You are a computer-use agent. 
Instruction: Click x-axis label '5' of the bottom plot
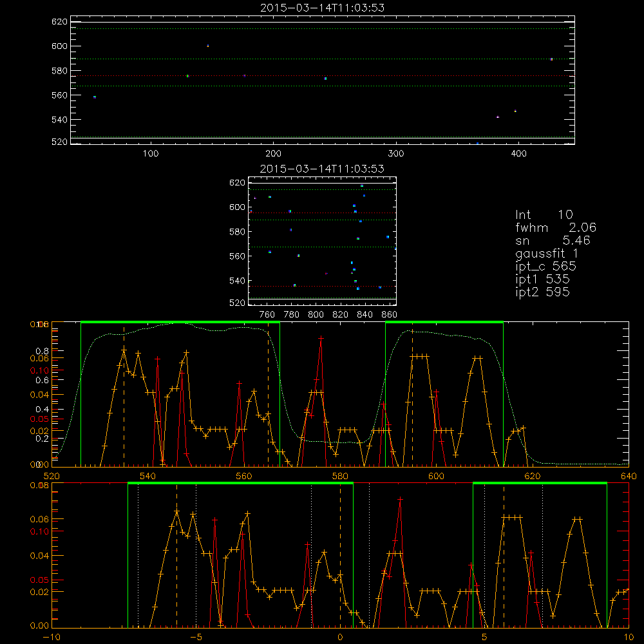484,638
